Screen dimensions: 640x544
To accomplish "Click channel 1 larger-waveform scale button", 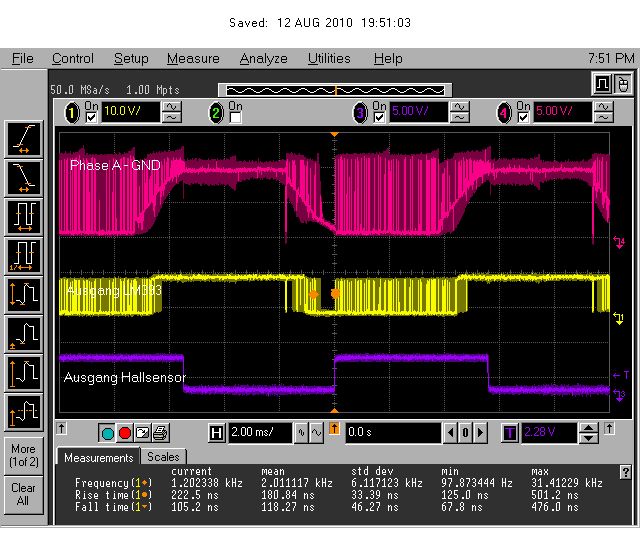I will point(172,107).
